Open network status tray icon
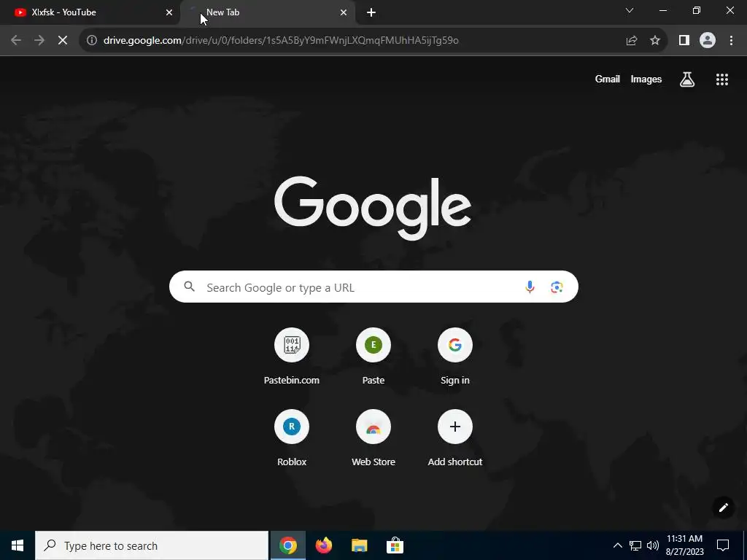 pos(635,545)
